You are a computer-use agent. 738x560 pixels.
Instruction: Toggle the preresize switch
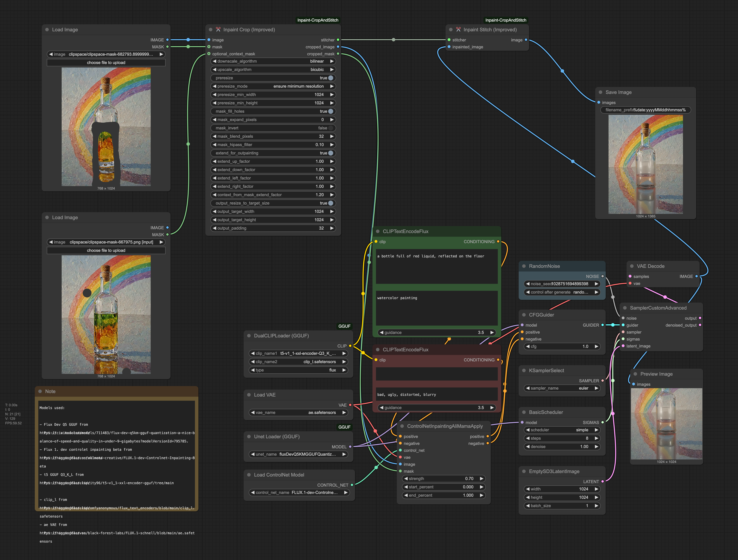331,78
